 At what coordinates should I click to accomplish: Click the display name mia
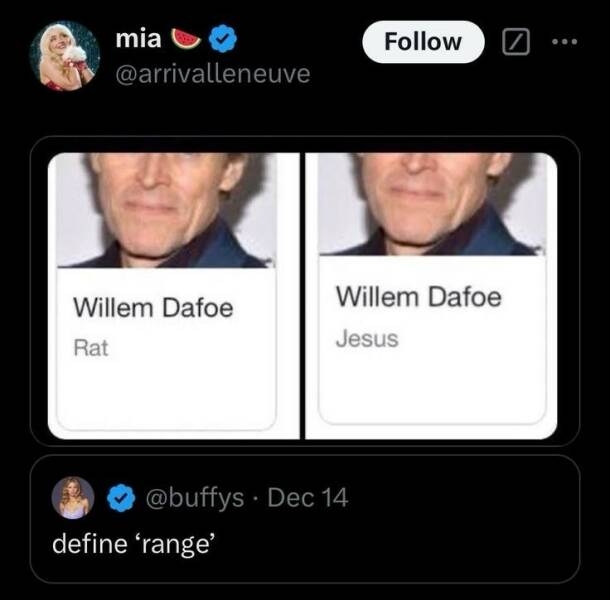point(136,39)
